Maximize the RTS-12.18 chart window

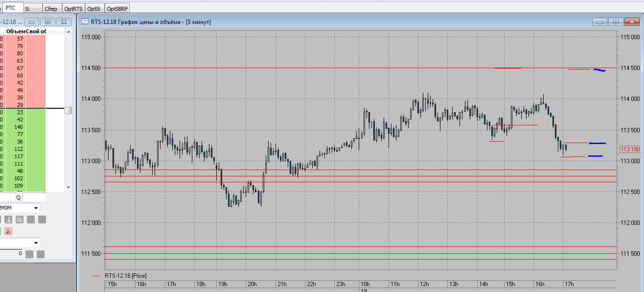click(x=616, y=22)
